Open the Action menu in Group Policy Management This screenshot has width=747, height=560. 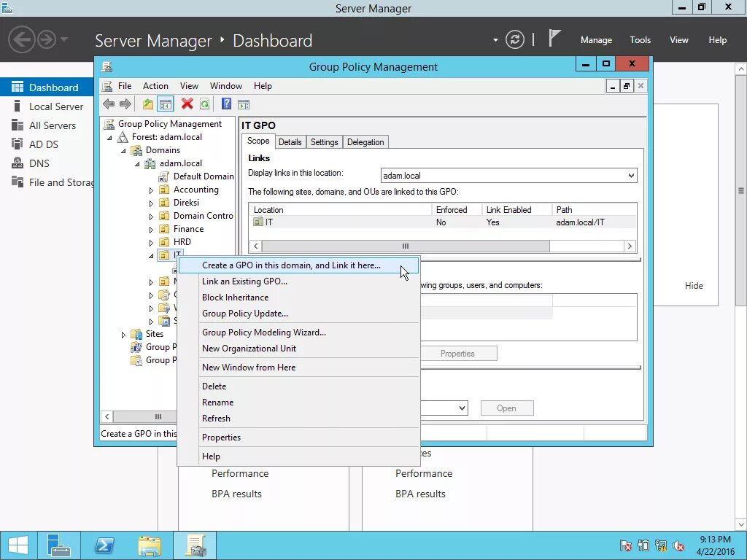pos(155,86)
